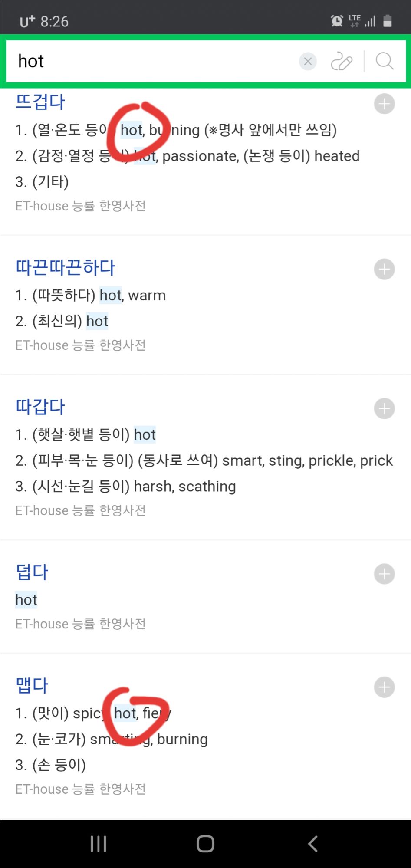Open the 맵다 dictionary entry
Screen dimensions: 411x868
[x=32, y=686]
